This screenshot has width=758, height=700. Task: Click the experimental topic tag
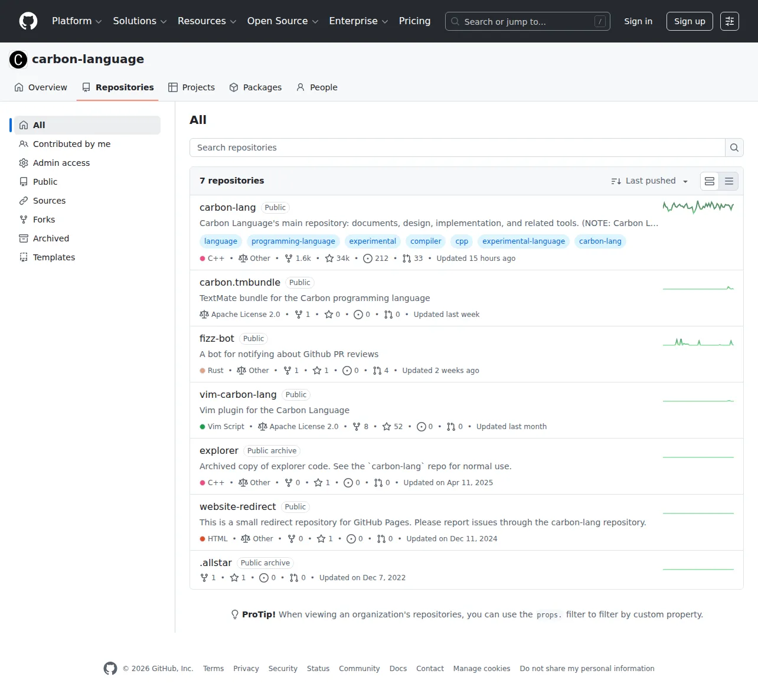(373, 241)
